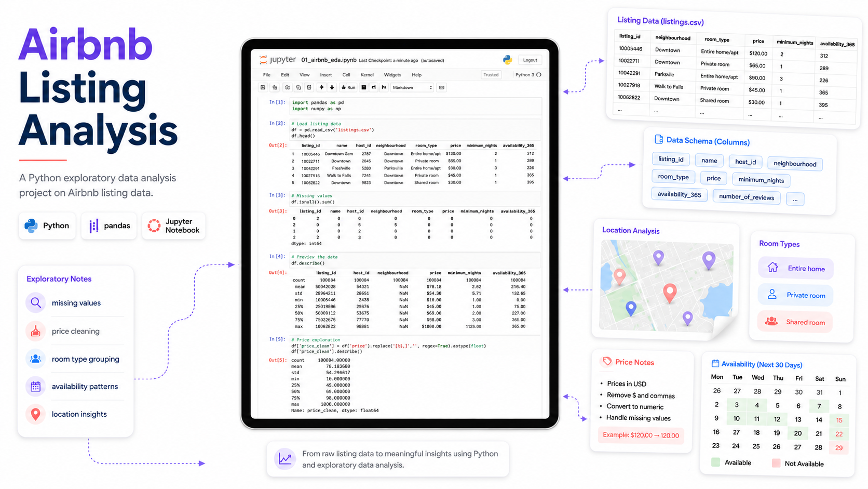Click the Python logo beside the Logout button
Image resolution: width=868 pixels, height=489 pixels.
pyautogui.click(x=508, y=60)
